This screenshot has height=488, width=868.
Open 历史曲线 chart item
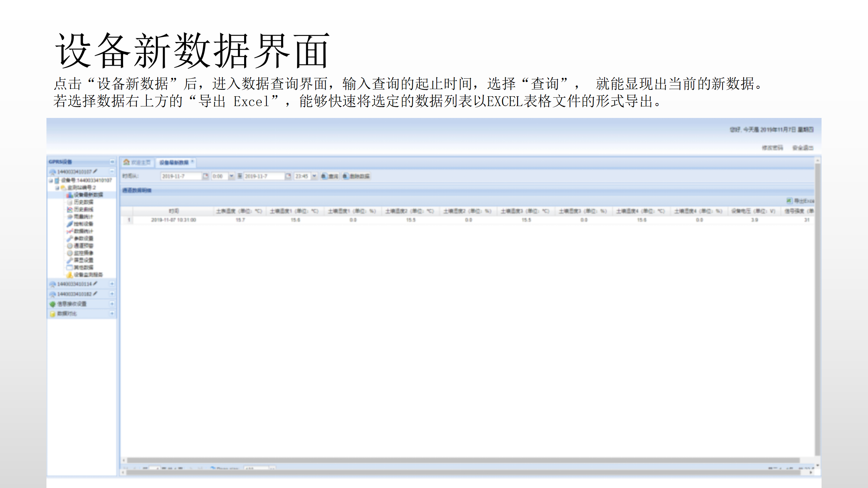(83, 209)
